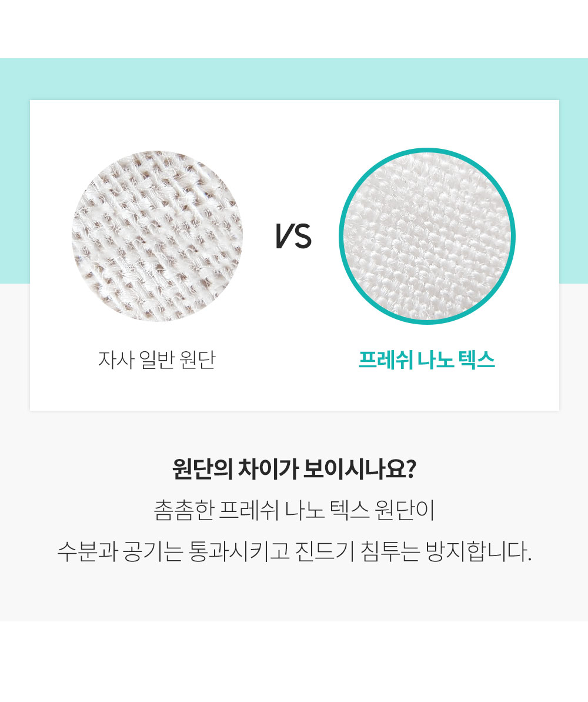
Task: Click the teal-bordered nano tex fabric image
Action: 427,236
